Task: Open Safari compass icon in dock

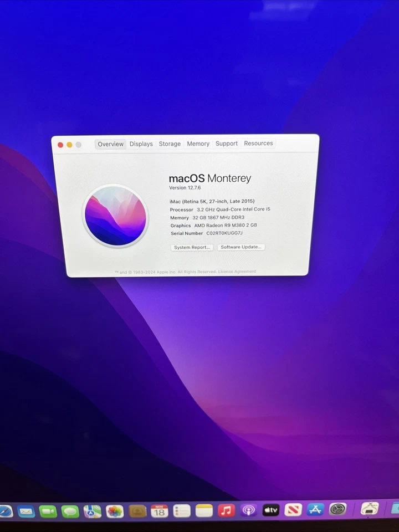Action: coord(6,511)
